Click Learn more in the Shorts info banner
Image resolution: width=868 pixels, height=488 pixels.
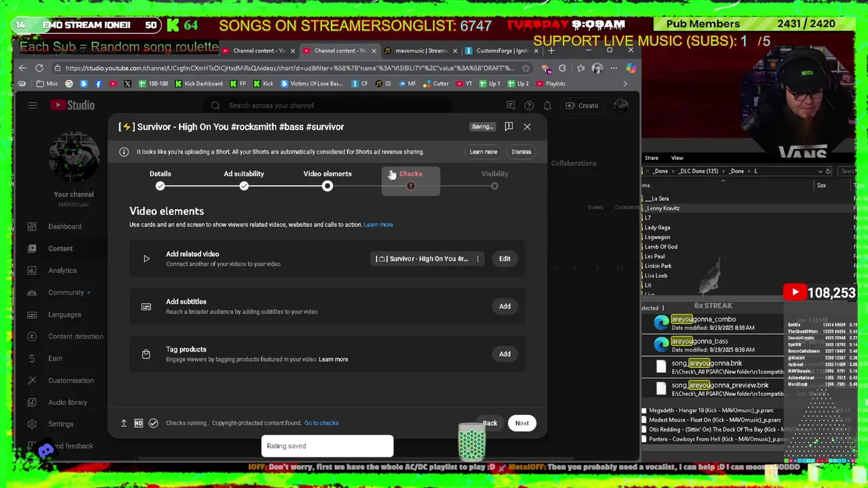pos(484,152)
